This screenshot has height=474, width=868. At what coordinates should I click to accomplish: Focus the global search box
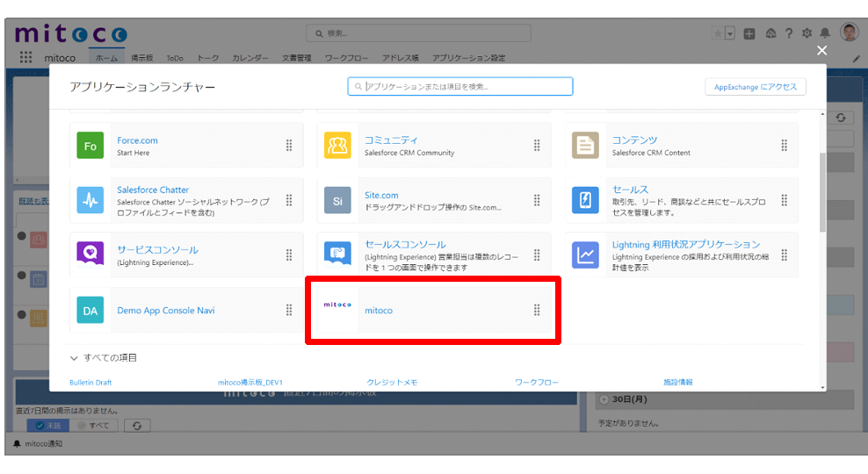(418, 33)
